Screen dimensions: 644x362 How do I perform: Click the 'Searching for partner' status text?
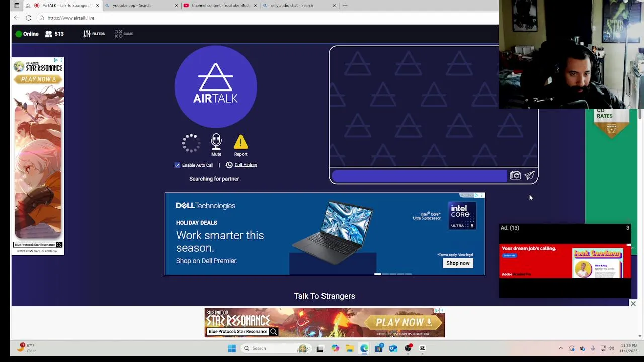215,179
